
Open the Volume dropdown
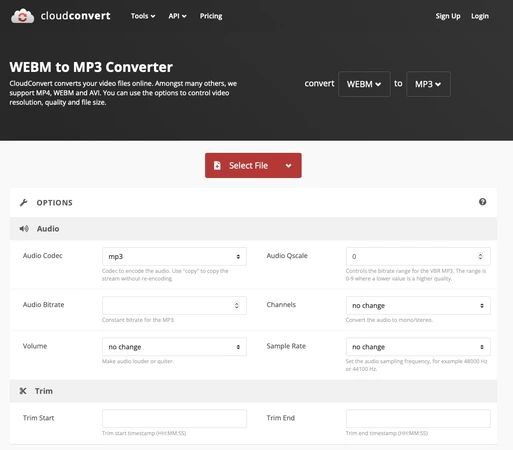174,347
